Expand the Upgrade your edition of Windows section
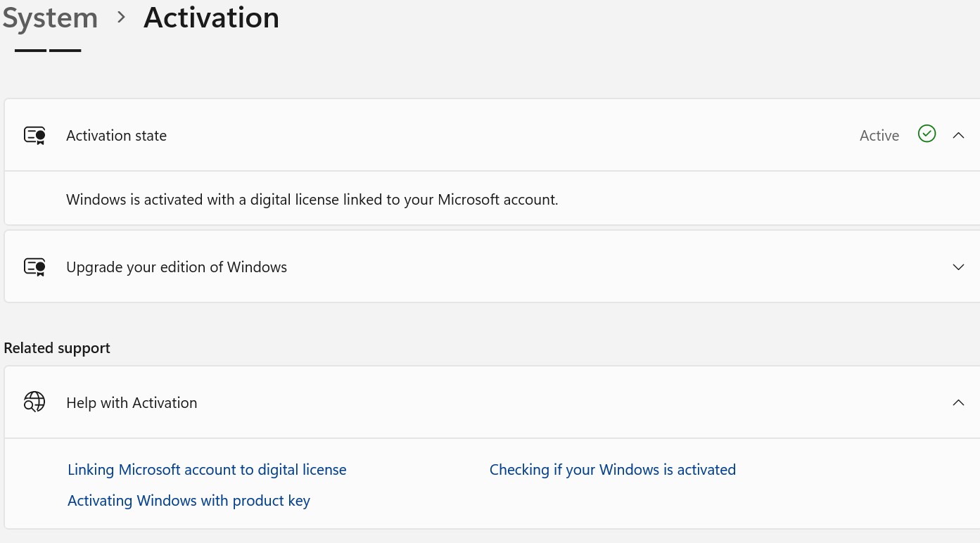Image resolution: width=980 pixels, height=543 pixels. pyautogui.click(x=958, y=267)
